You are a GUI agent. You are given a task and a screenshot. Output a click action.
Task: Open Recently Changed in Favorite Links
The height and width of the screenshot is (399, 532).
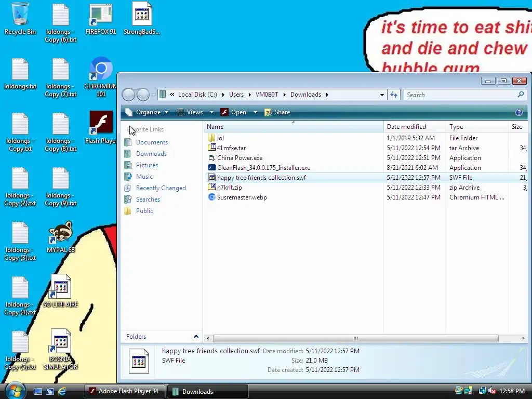[161, 188]
